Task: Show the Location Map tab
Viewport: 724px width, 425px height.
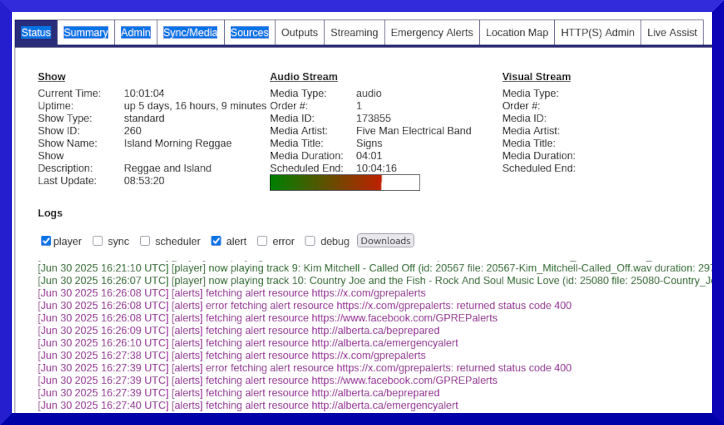Action: tap(517, 33)
